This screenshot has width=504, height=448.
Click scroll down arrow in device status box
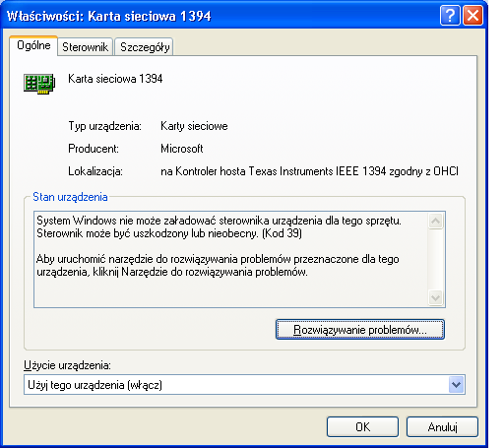(436, 298)
